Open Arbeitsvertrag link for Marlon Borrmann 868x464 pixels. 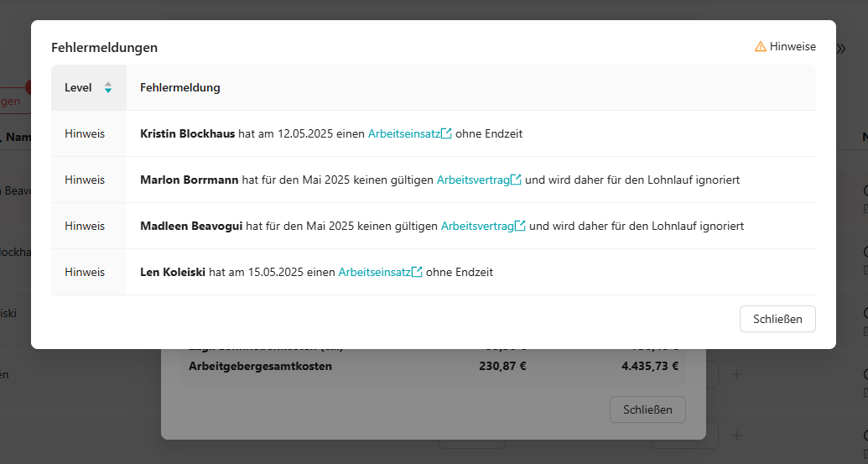click(472, 180)
